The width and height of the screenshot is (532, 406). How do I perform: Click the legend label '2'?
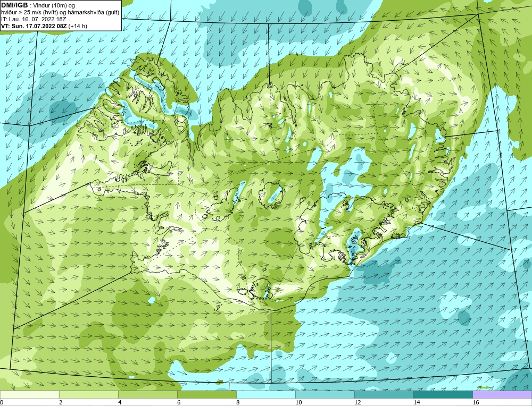click(61, 402)
